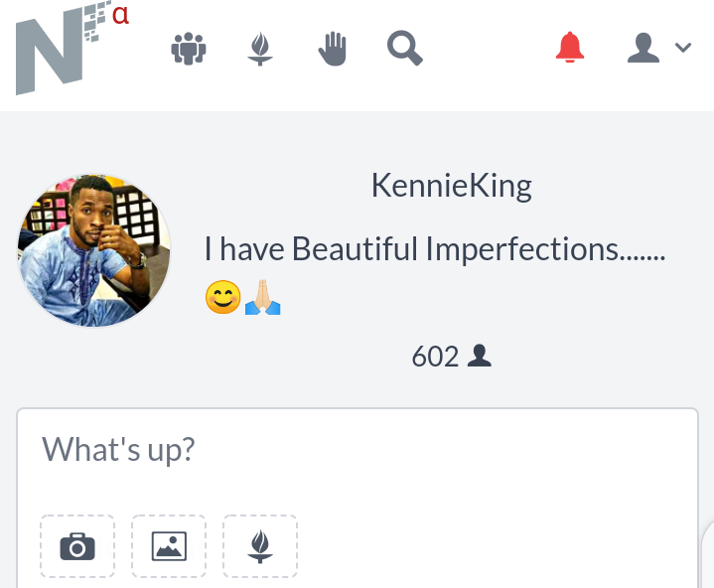Open KennieKing's circular profile photo
This screenshot has width=714, height=588.
coord(93,250)
